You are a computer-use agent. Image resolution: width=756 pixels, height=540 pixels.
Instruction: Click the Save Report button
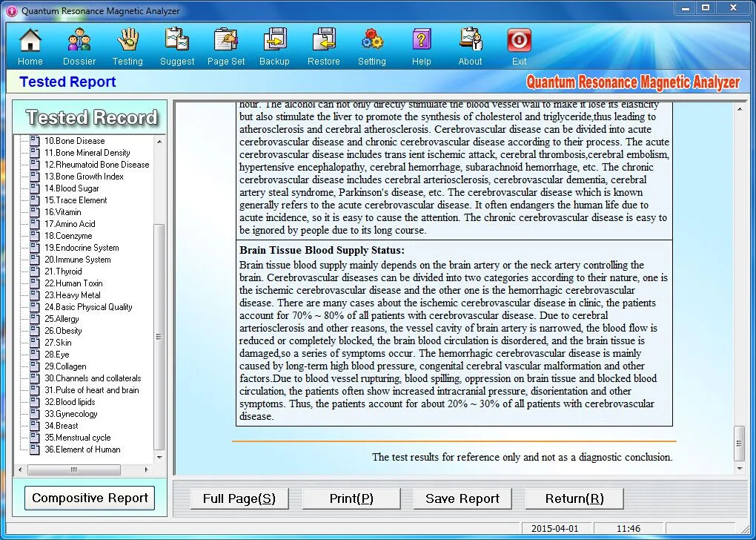tap(462, 498)
